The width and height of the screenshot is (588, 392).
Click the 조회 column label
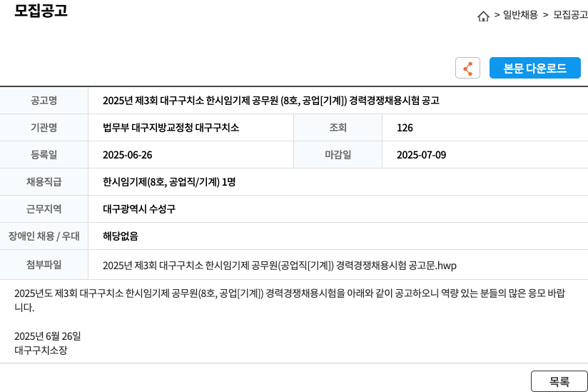(x=338, y=128)
